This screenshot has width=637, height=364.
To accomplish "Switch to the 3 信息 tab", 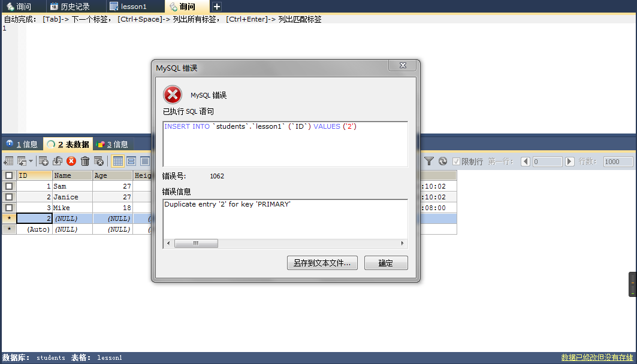I will point(113,144).
